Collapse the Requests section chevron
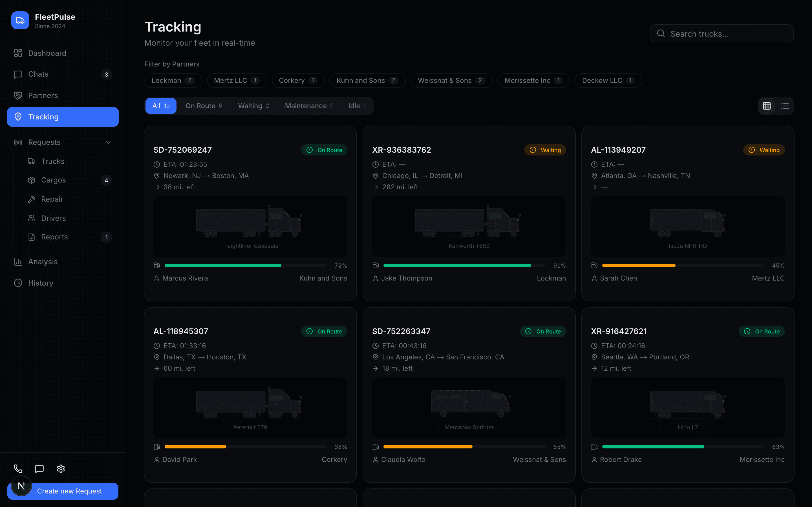Image resolution: width=812 pixels, height=507 pixels. (x=108, y=143)
